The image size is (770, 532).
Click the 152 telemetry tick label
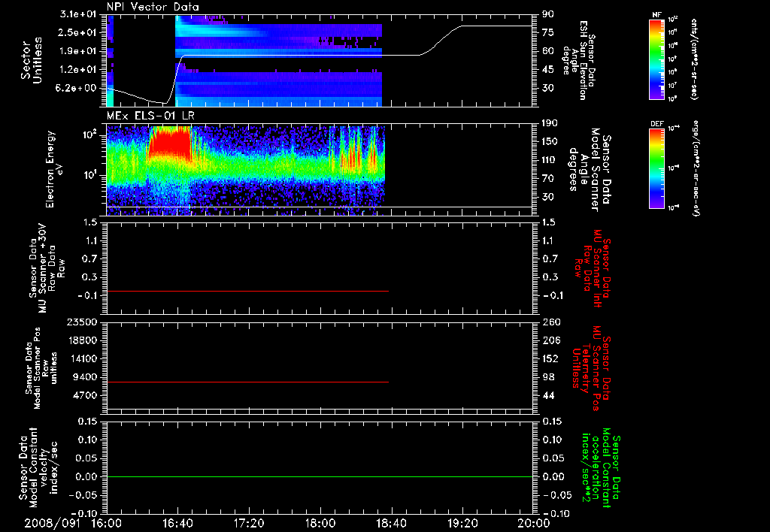pos(550,358)
